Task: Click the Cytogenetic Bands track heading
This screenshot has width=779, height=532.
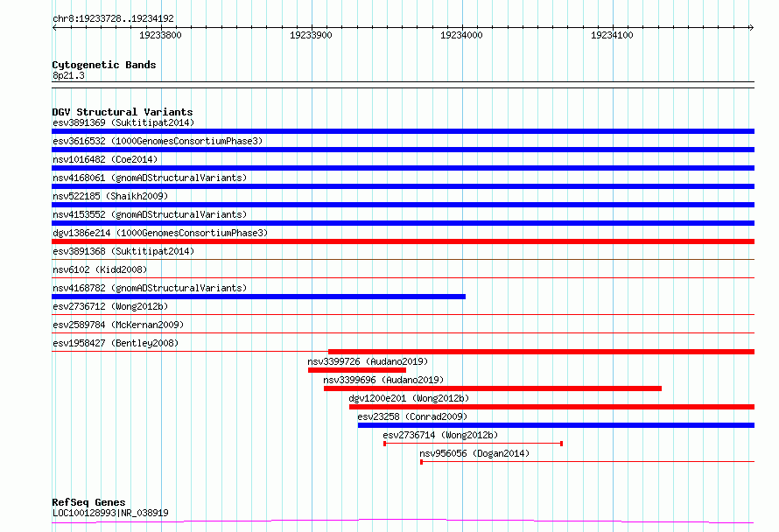Action: (x=104, y=65)
